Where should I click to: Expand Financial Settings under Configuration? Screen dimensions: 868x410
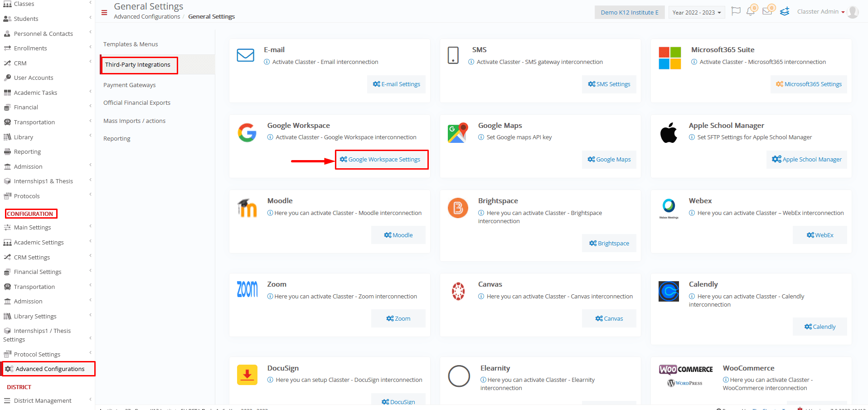point(47,272)
